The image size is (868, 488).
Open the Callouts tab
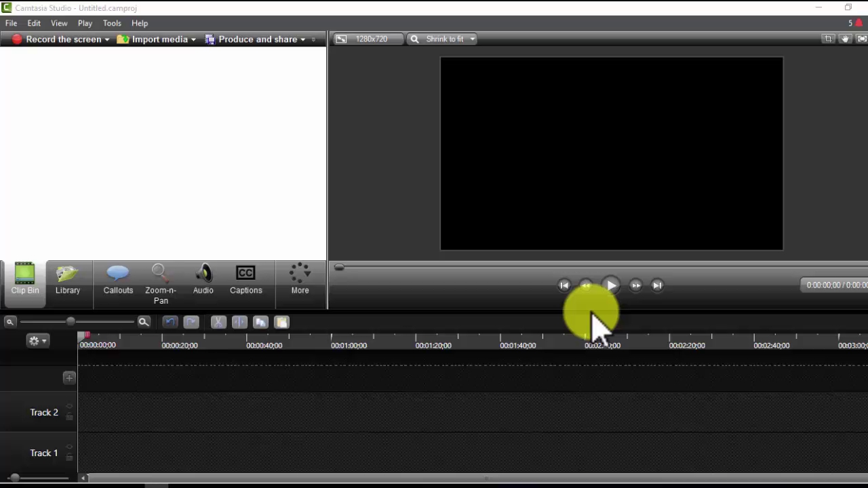point(118,280)
